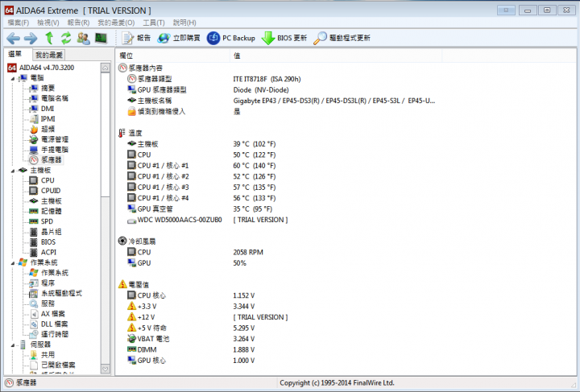Click the green Refresh toolbar icon
This screenshot has height=392, width=580.
66,38
